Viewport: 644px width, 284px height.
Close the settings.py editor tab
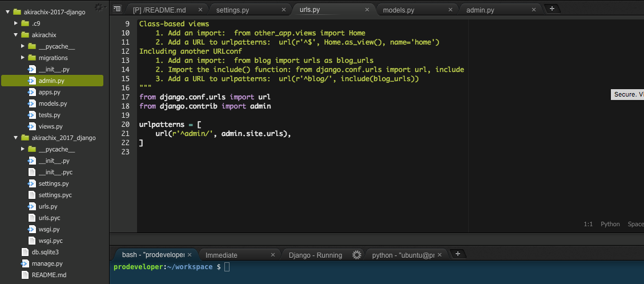pos(284,10)
